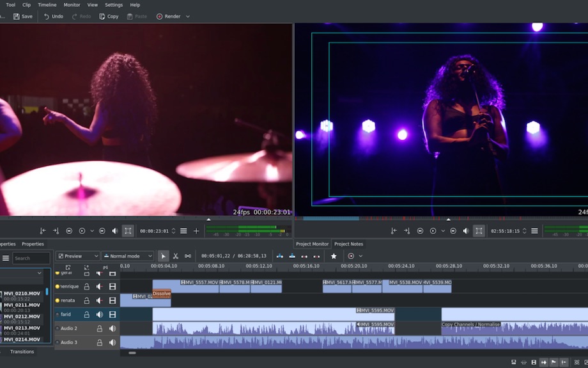Mute audio on the henrique track

click(100, 286)
